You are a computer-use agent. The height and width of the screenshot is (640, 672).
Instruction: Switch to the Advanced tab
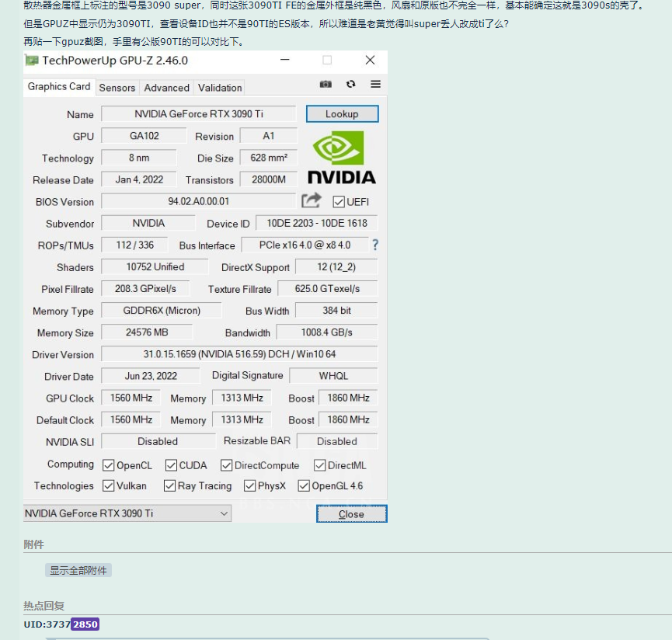166,88
